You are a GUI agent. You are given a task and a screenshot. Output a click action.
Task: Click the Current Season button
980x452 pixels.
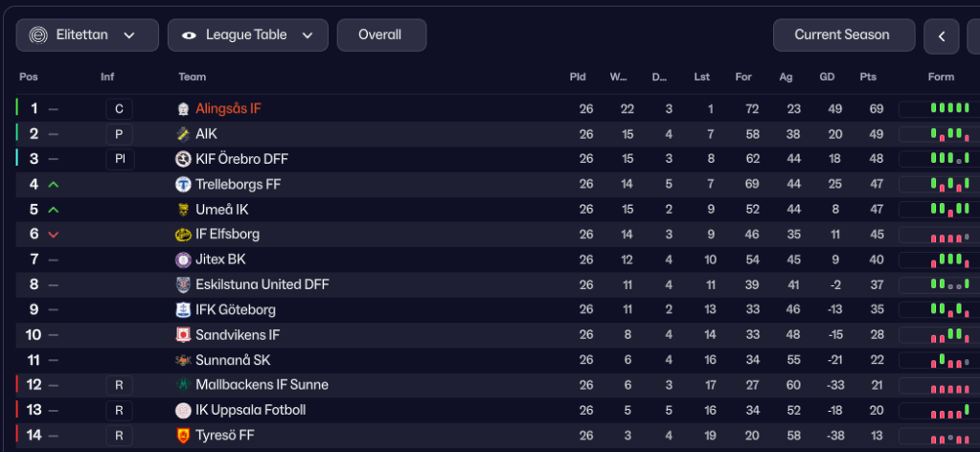tap(843, 35)
